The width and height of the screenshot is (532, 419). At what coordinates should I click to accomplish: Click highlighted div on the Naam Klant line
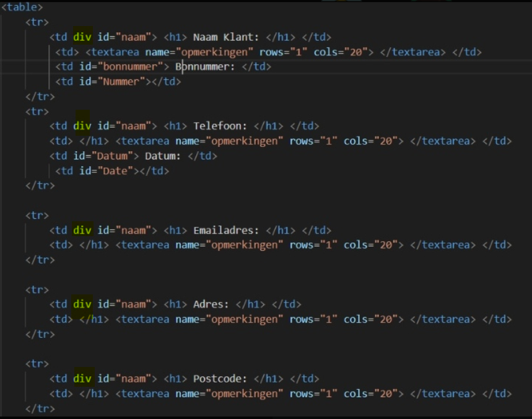pos(82,37)
